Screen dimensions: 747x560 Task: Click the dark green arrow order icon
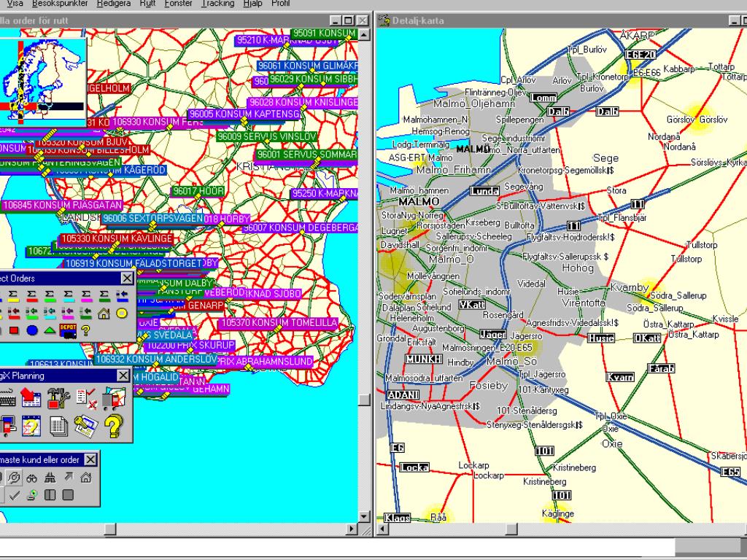coord(86,313)
